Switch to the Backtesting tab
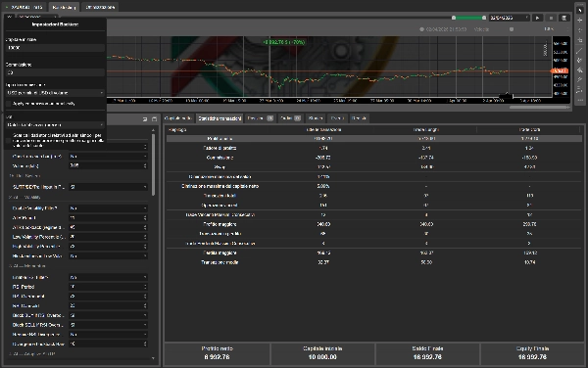 (64, 7)
